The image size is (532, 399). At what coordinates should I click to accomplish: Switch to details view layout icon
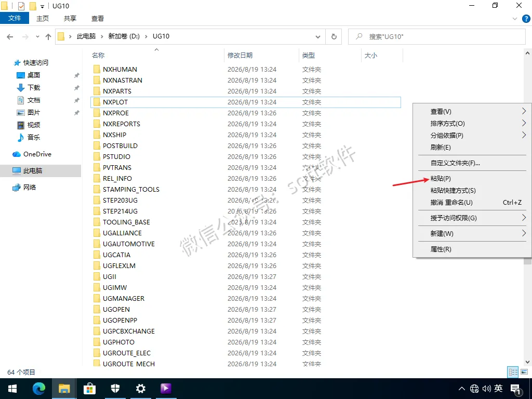(x=513, y=372)
